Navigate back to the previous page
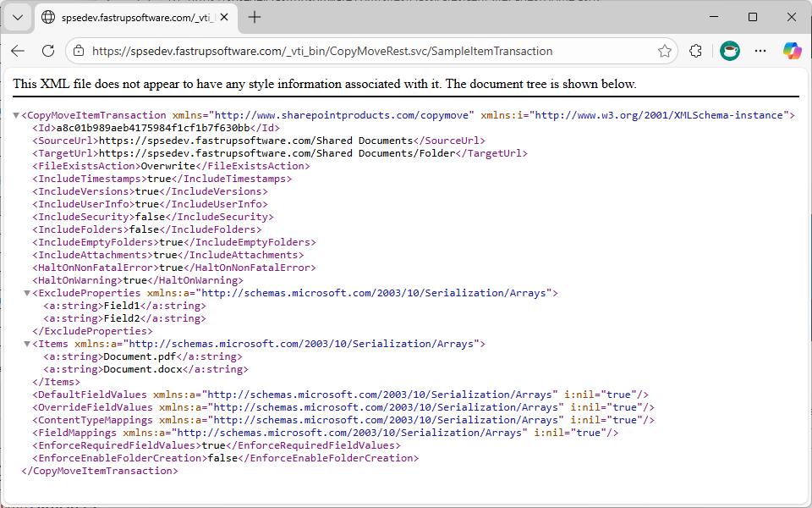 (x=17, y=51)
